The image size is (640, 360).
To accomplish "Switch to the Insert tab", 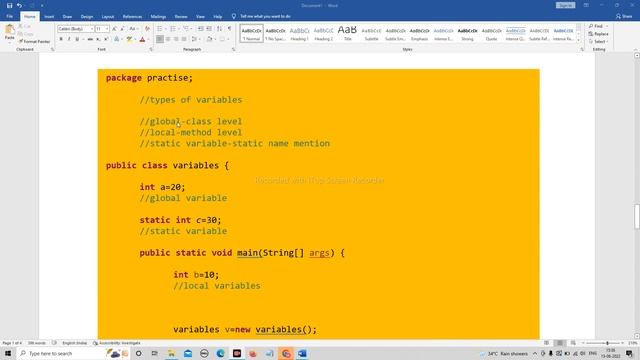I will (49, 17).
